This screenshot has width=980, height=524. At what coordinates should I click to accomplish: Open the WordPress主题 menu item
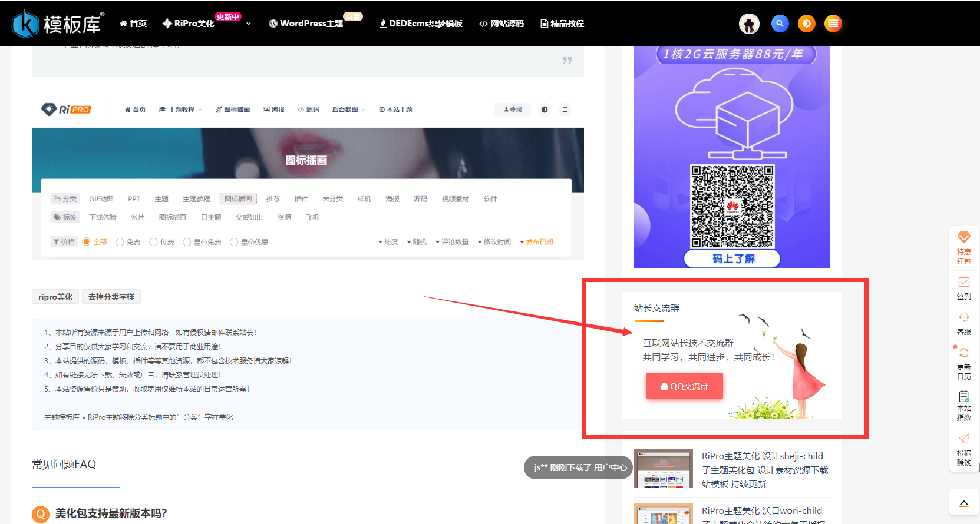306,24
